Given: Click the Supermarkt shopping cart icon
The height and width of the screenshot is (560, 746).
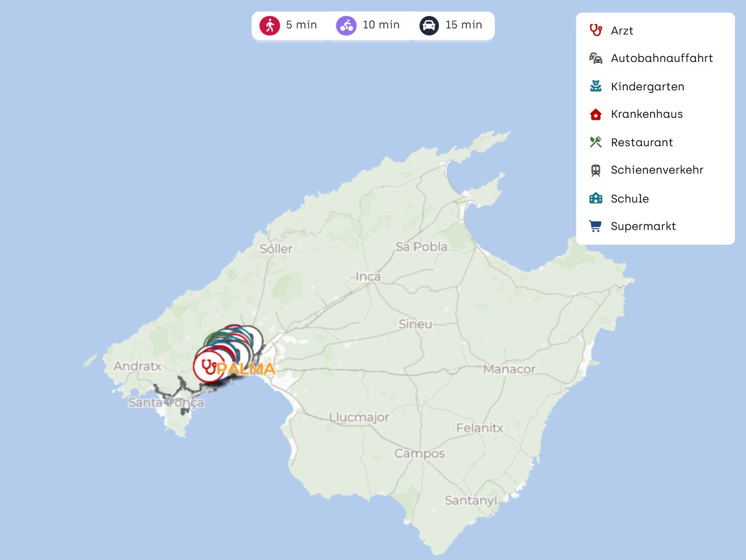Looking at the screenshot, I should [x=596, y=226].
